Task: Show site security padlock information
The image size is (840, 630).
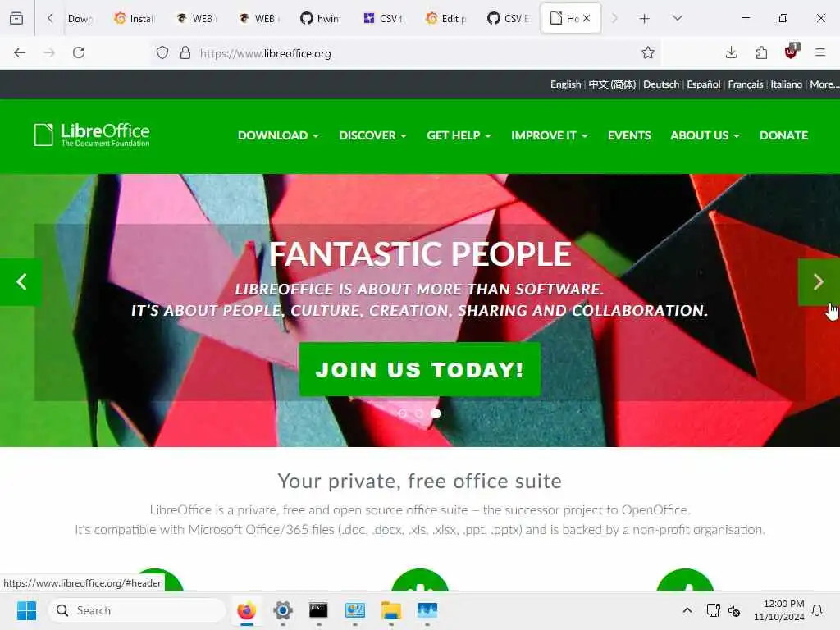Action: click(x=185, y=52)
